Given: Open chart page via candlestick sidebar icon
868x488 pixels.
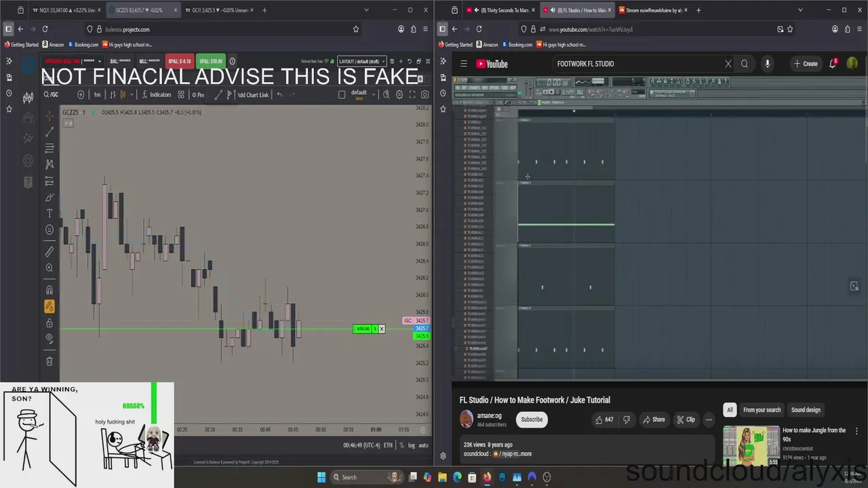Looking at the screenshot, I should click(x=28, y=98).
